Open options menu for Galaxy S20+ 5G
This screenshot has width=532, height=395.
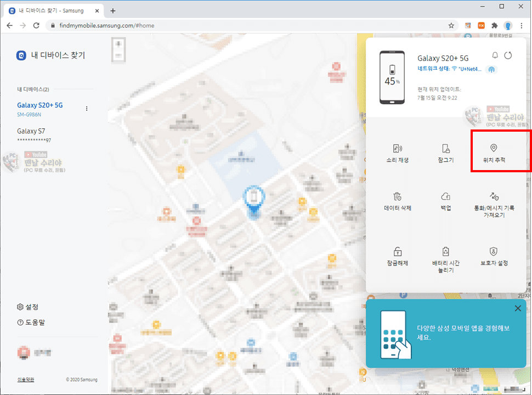click(x=87, y=109)
